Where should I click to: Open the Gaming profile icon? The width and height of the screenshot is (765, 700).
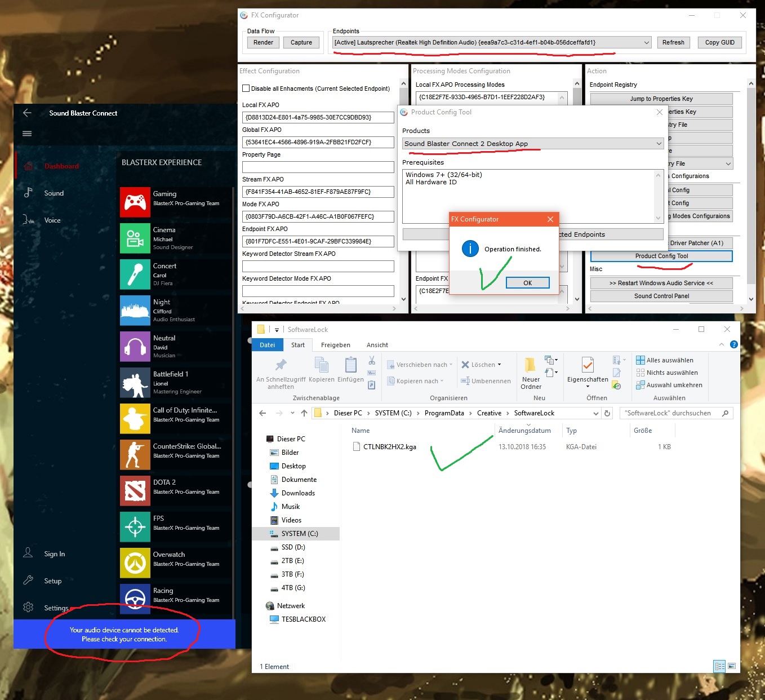pos(135,202)
